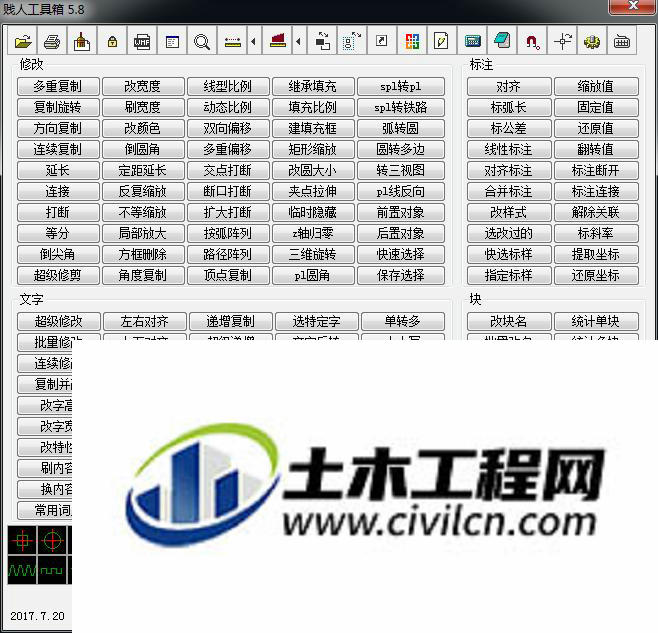Click the 指定标样 button
658x633 pixels.
[509, 275]
